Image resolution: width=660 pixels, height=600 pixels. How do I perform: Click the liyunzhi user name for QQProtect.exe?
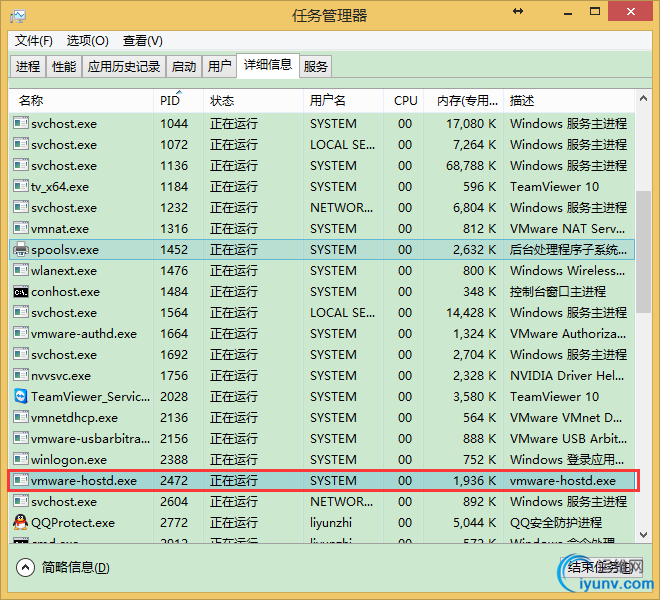330,523
